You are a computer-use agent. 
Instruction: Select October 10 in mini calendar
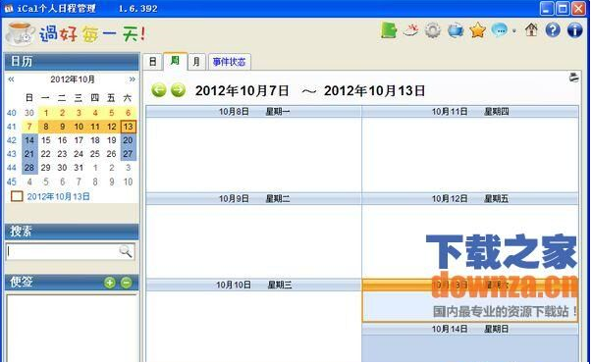tap(79, 127)
